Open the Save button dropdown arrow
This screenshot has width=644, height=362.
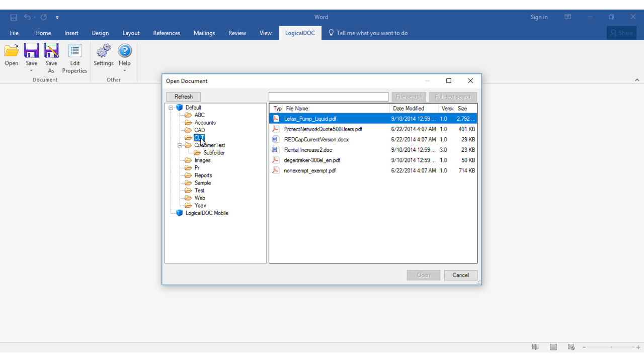tap(31, 71)
